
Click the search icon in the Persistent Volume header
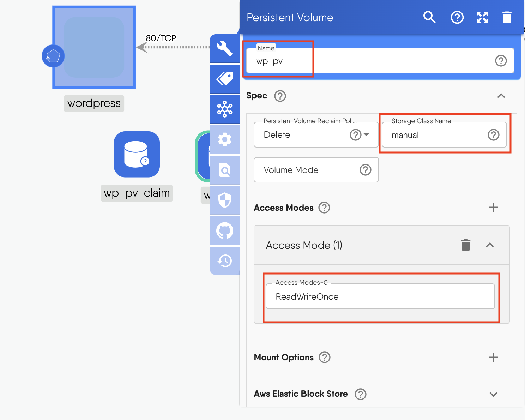429,17
